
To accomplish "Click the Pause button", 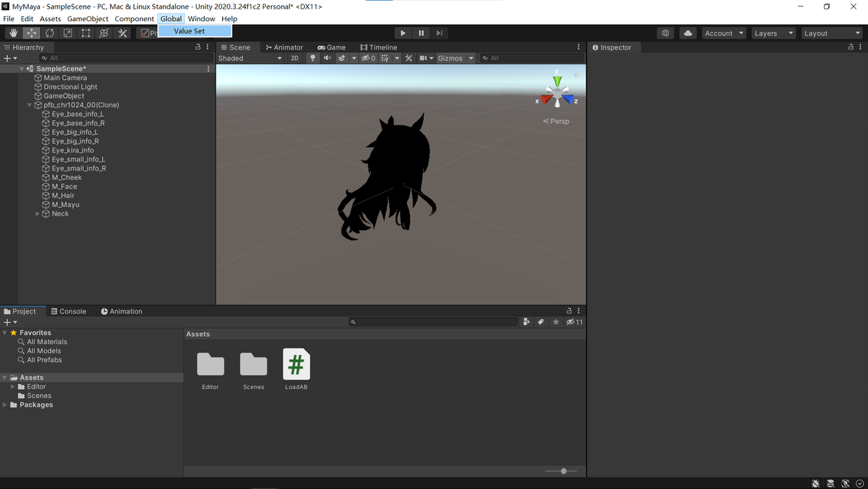I will click(x=422, y=34).
